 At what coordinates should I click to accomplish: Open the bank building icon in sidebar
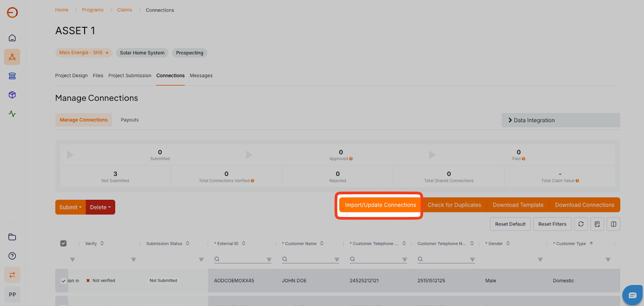(12, 76)
